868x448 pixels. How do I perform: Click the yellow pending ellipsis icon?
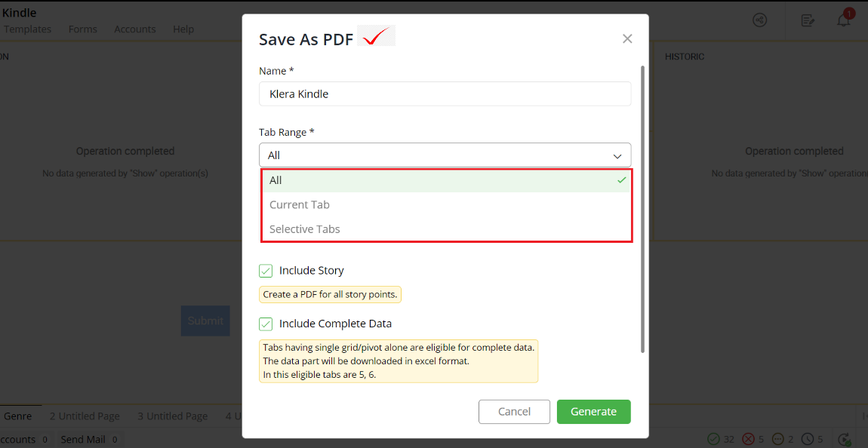click(778, 439)
